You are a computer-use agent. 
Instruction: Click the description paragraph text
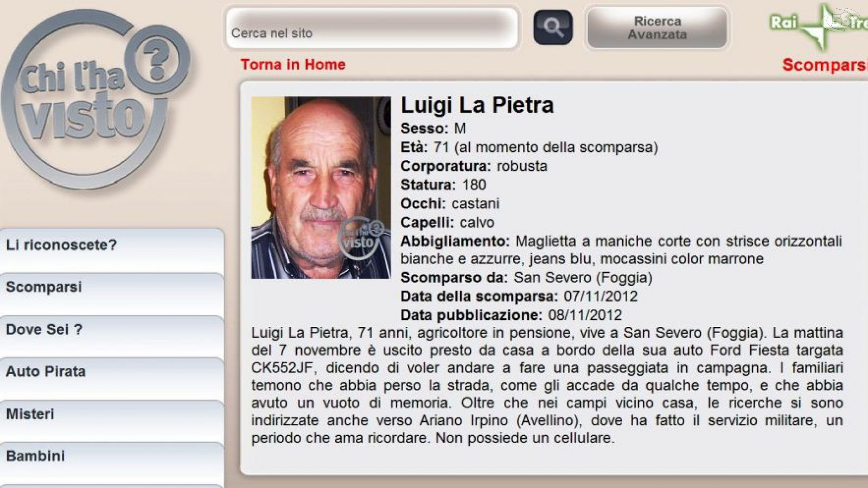coord(547,385)
